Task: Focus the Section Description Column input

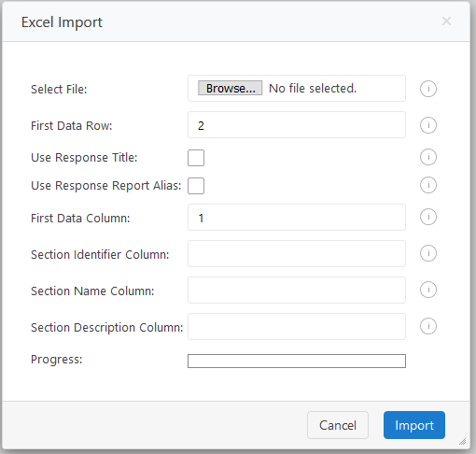Action: coord(297,327)
